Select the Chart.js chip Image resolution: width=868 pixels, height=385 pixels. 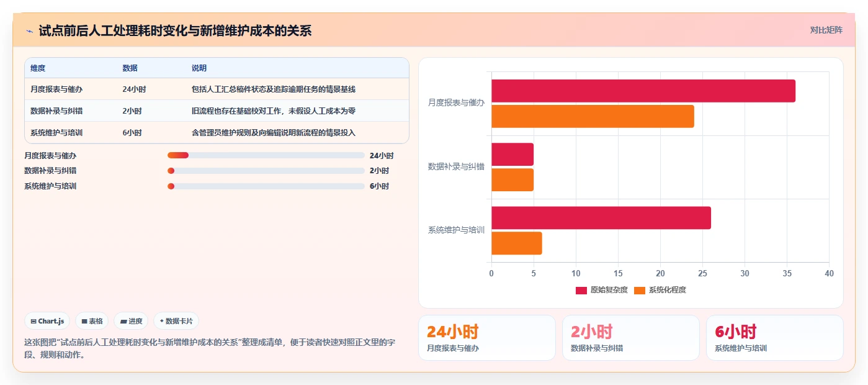click(x=47, y=321)
